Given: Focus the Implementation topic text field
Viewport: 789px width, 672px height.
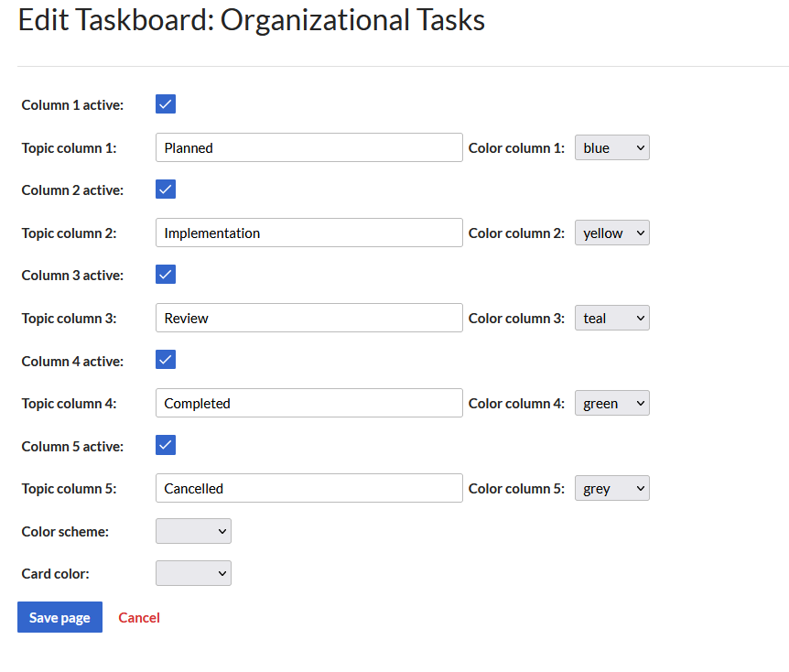Looking at the screenshot, I should click(x=308, y=233).
